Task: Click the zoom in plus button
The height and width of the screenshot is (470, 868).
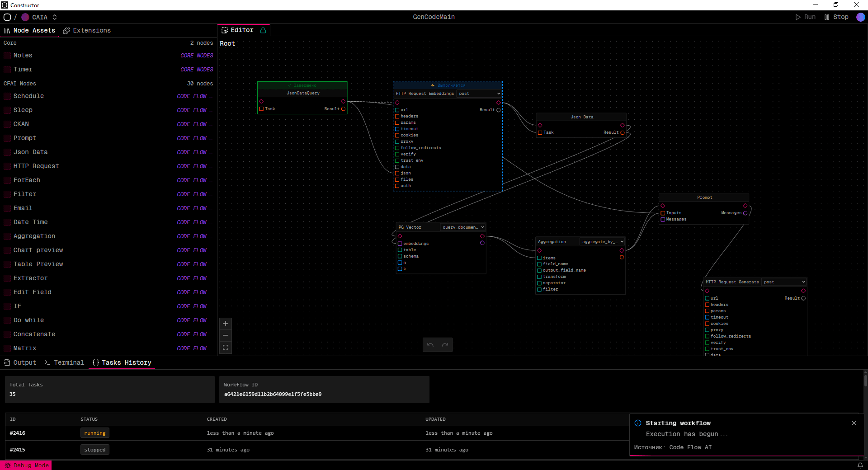Action: pos(226,324)
